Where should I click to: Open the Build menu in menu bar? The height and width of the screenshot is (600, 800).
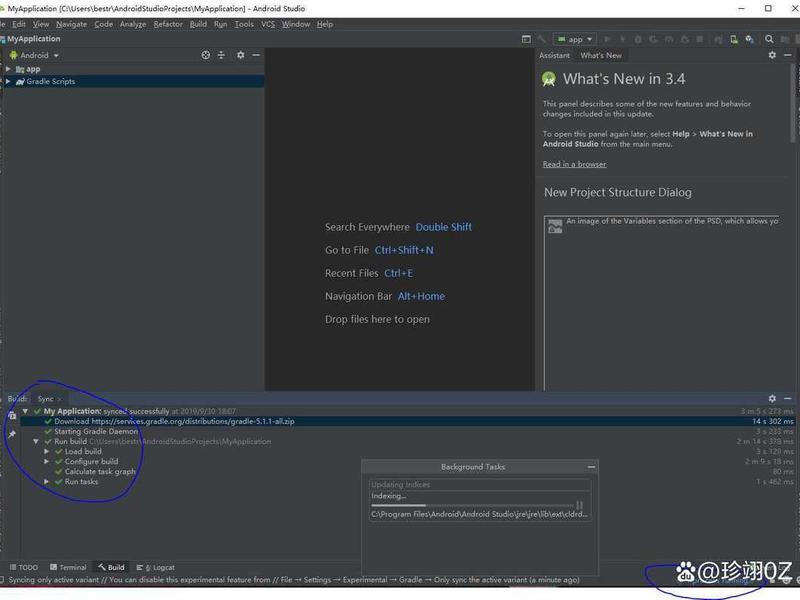[x=198, y=24]
